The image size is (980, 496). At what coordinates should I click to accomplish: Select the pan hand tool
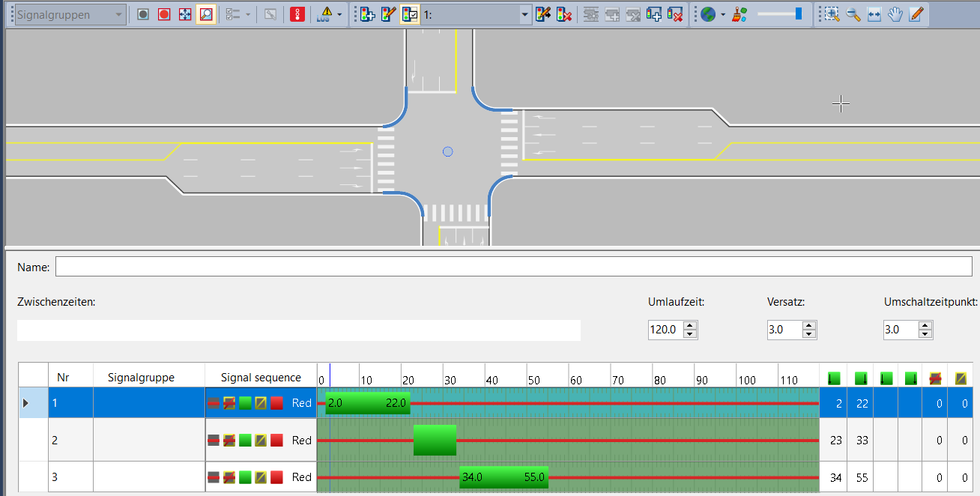point(895,14)
